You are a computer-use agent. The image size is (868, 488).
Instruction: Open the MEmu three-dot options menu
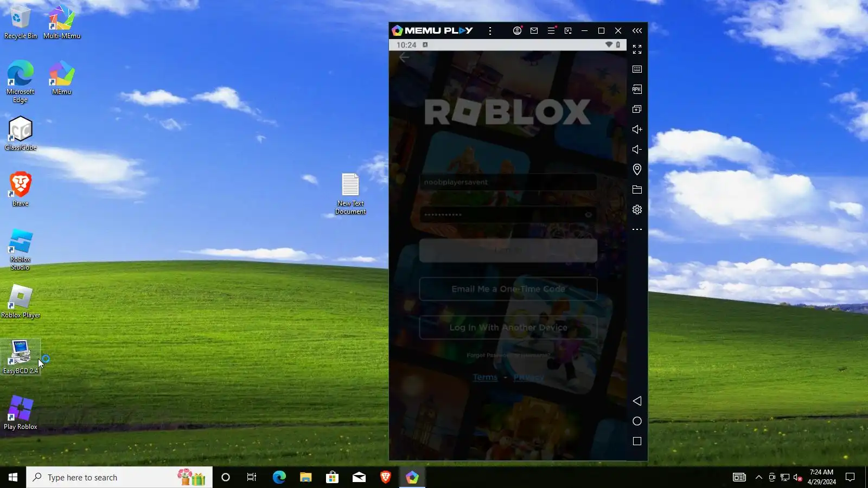point(490,31)
